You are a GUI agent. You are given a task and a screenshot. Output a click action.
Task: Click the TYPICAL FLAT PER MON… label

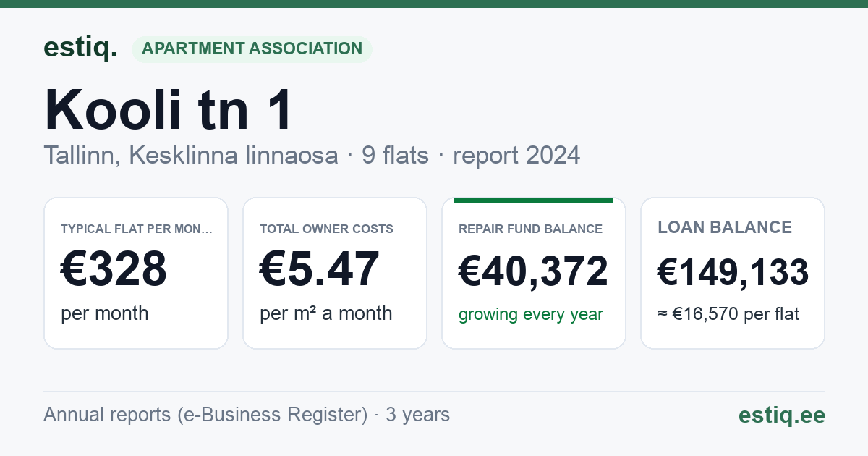(137, 229)
